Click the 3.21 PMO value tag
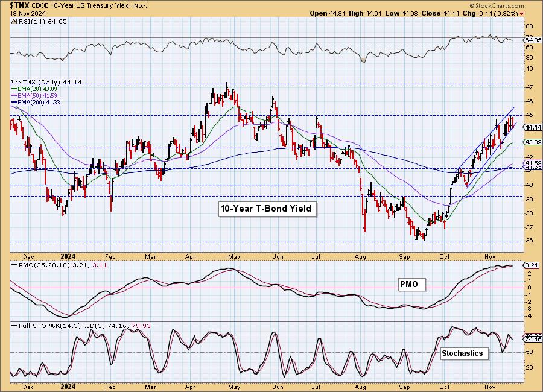The height and width of the screenshot is (392, 543). tap(532, 265)
